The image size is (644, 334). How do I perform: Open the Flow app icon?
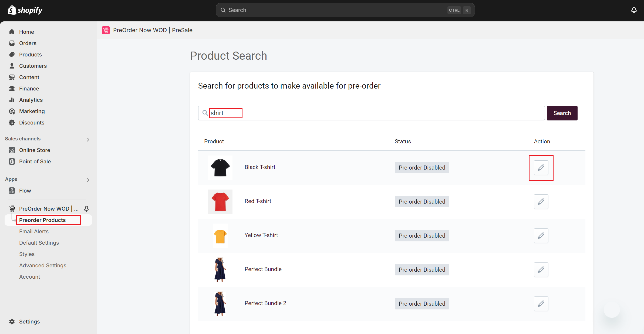coord(12,191)
